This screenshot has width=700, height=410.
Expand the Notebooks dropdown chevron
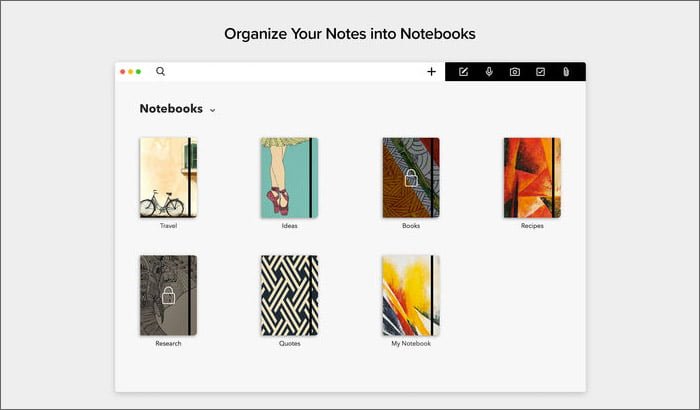tap(212, 110)
